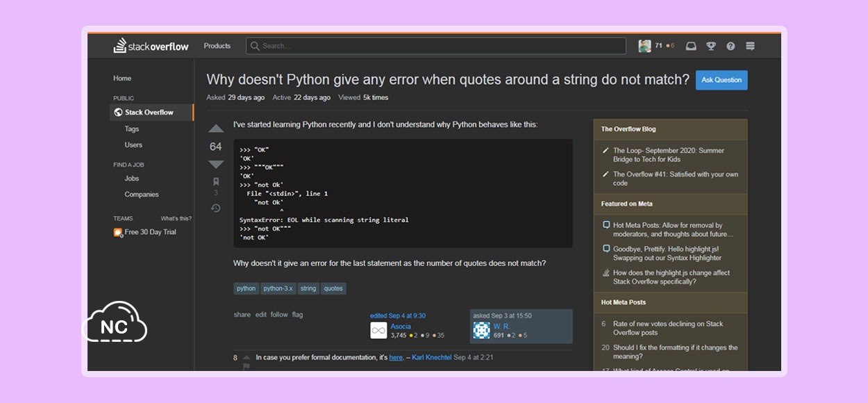Click the SyntaxError line in the code block
The height and width of the screenshot is (403, 868).
point(324,220)
